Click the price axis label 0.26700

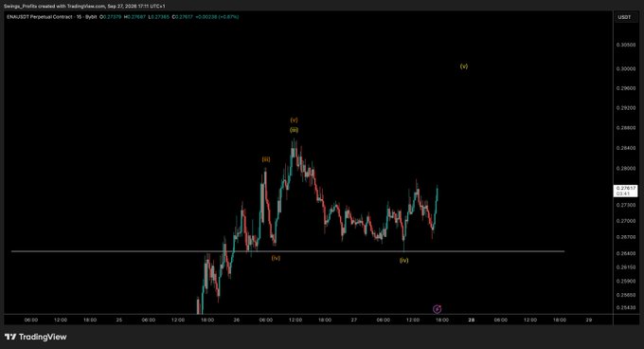pyautogui.click(x=626, y=237)
